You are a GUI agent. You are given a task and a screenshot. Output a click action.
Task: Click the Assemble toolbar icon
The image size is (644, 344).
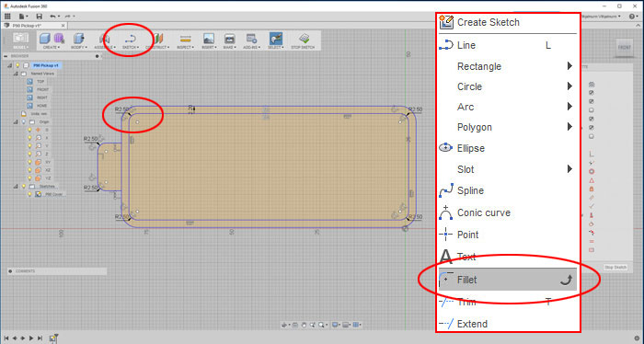point(104,39)
